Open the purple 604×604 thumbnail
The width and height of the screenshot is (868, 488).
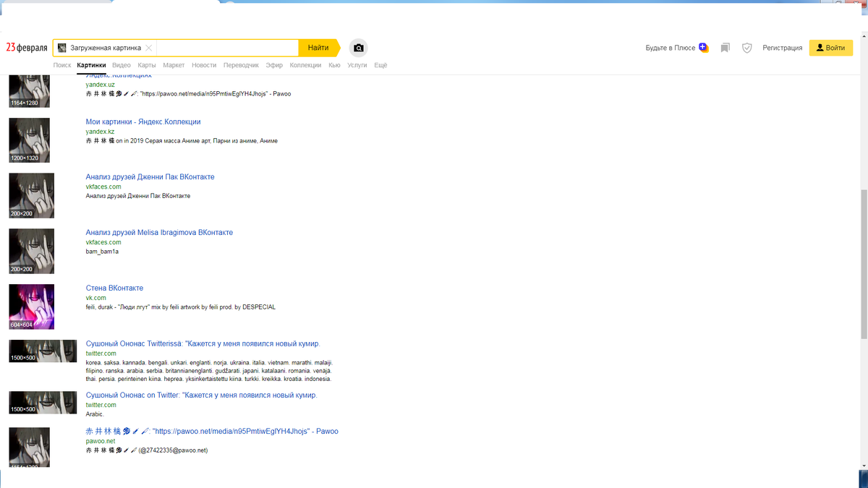click(x=31, y=307)
